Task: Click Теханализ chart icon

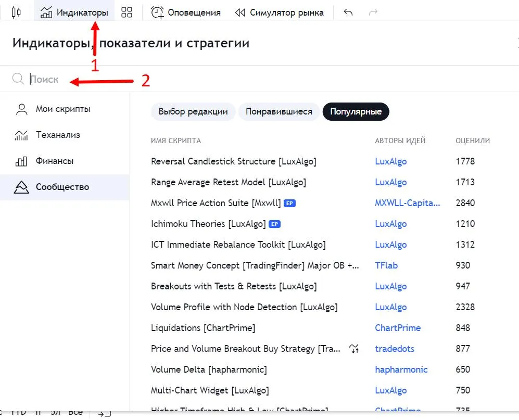Action: point(21,135)
